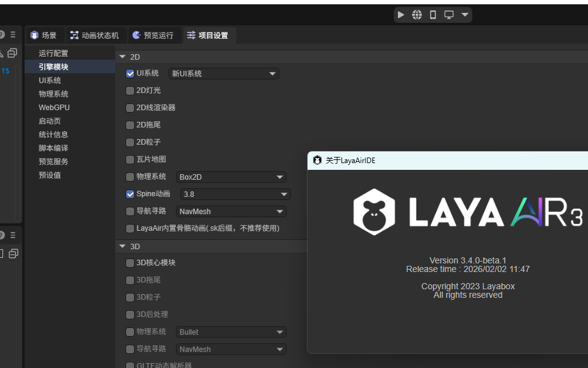This screenshot has width=588, height=368.
Task: Disable the Spine动画 checkbox
Action: pyautogui.click(x=130, y=194)
